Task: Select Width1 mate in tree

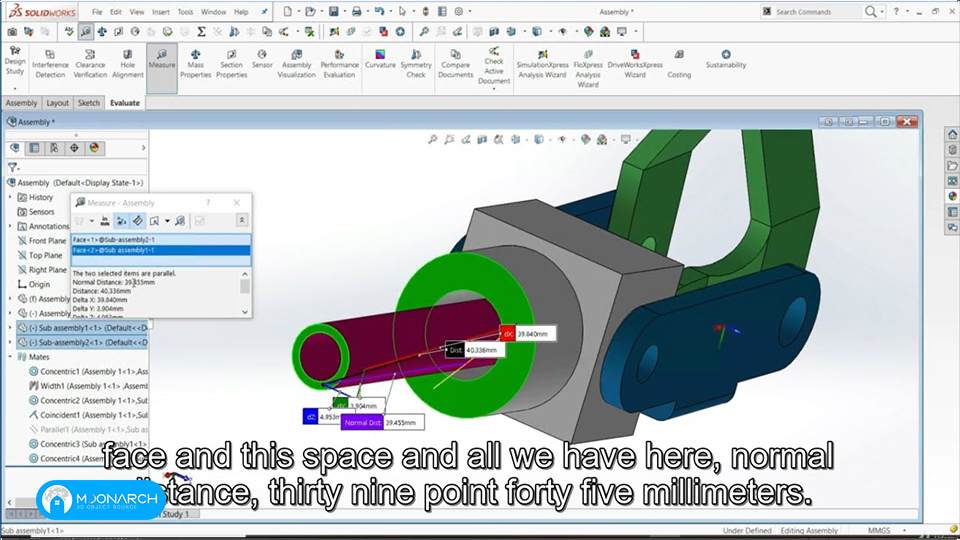Action: (x=88, y=386)
